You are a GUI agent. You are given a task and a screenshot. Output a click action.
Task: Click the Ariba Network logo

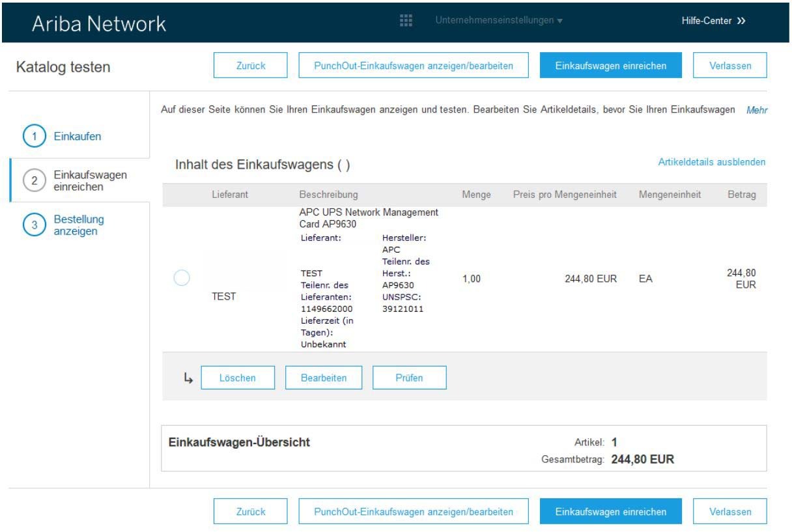(99, 23)
